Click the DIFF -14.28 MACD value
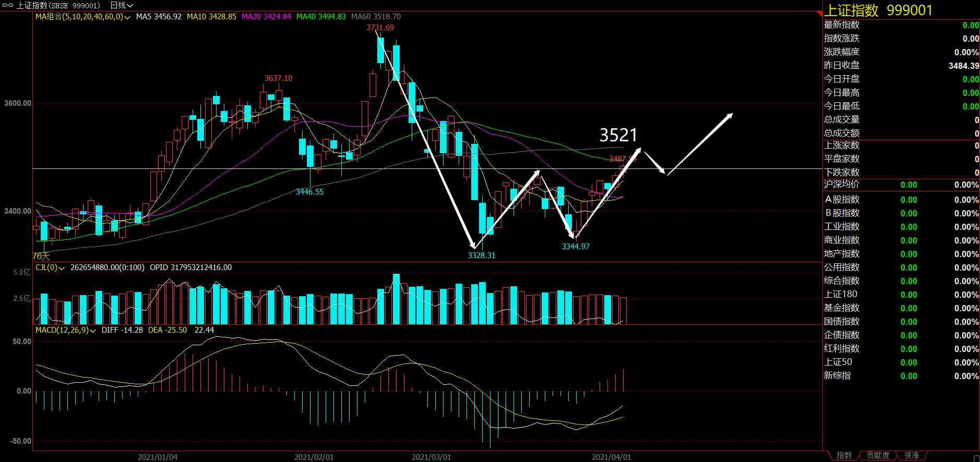The height and width of the screenshot is (462, 980). click(x=122, y=330)
